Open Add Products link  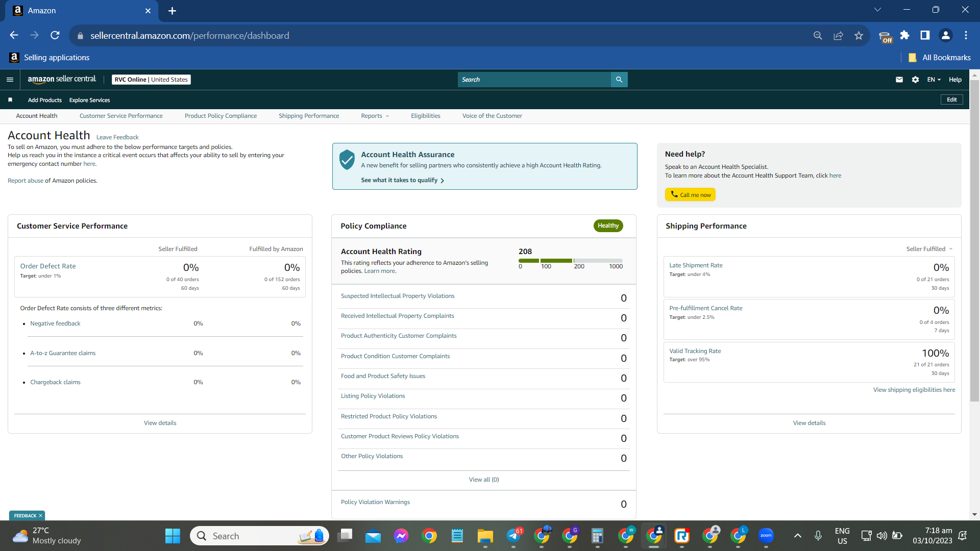(x=45, y=100)
